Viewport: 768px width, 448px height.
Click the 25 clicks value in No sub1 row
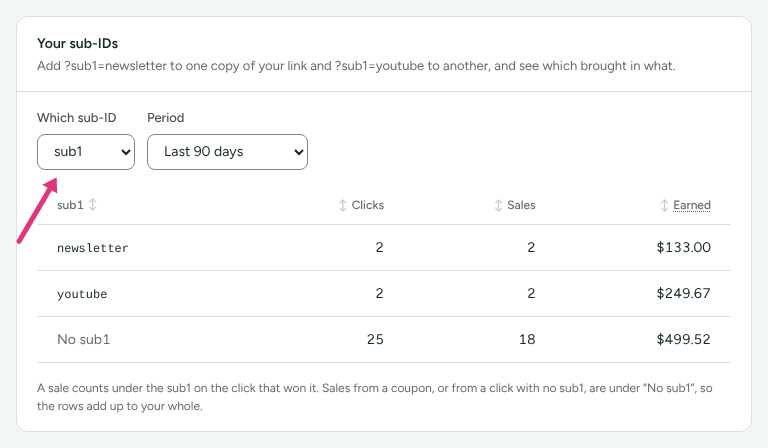coord(375,339)
